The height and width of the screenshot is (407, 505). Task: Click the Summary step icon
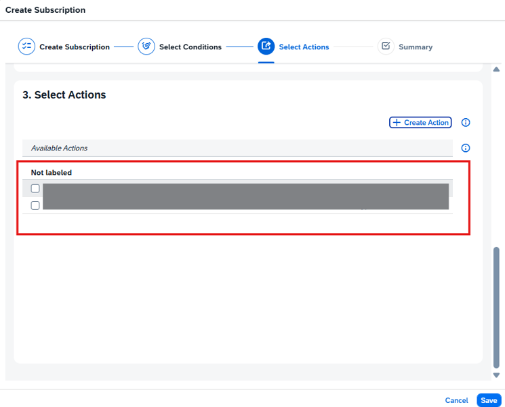tap(386, 46)
